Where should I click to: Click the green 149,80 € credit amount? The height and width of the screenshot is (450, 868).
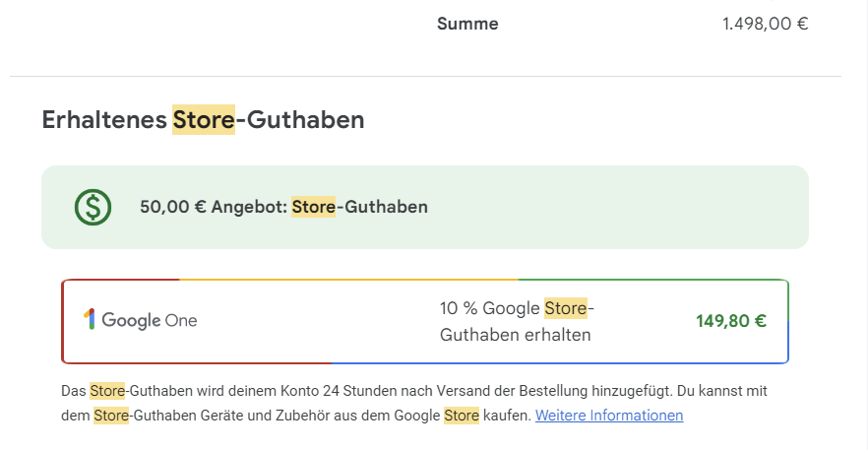click(x=731, y=320)
